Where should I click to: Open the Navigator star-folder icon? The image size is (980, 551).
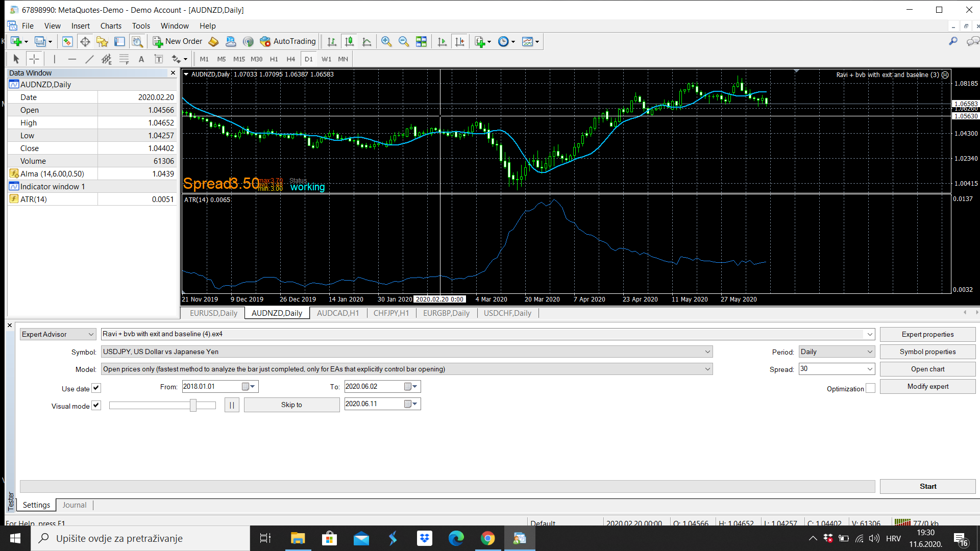[102, 42]
